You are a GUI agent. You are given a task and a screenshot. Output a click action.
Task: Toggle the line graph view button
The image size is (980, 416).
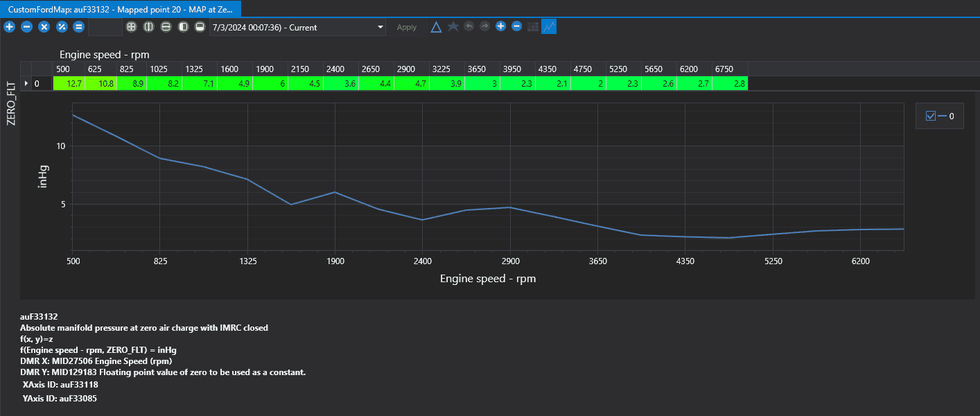[549, 27]
